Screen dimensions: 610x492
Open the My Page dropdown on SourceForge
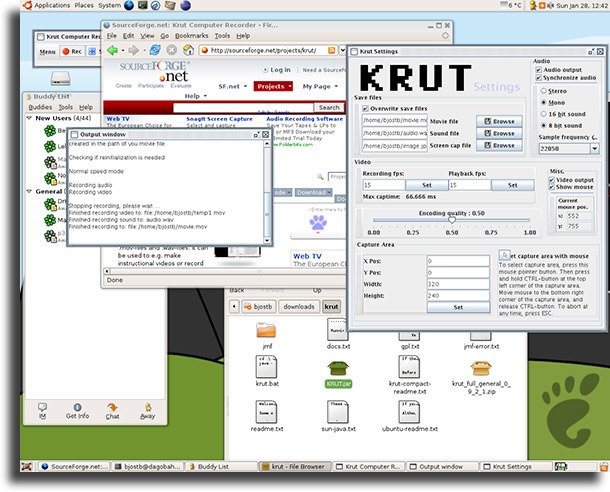point(320,86)
